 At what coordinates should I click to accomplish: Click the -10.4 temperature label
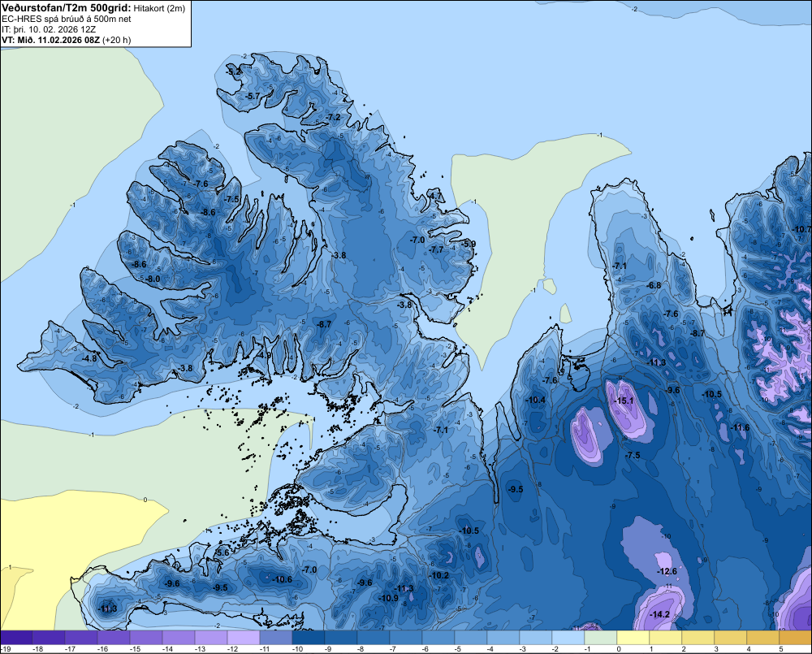535,400
